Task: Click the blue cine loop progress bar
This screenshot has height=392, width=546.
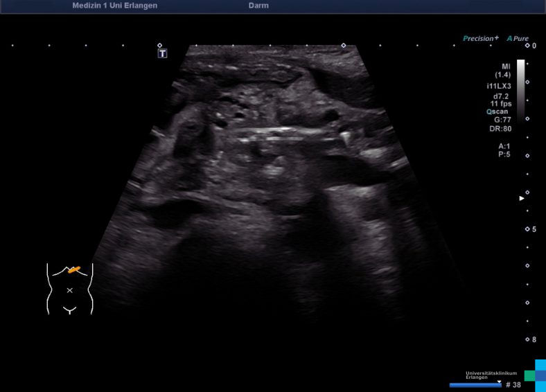Action: pos(475,384)
